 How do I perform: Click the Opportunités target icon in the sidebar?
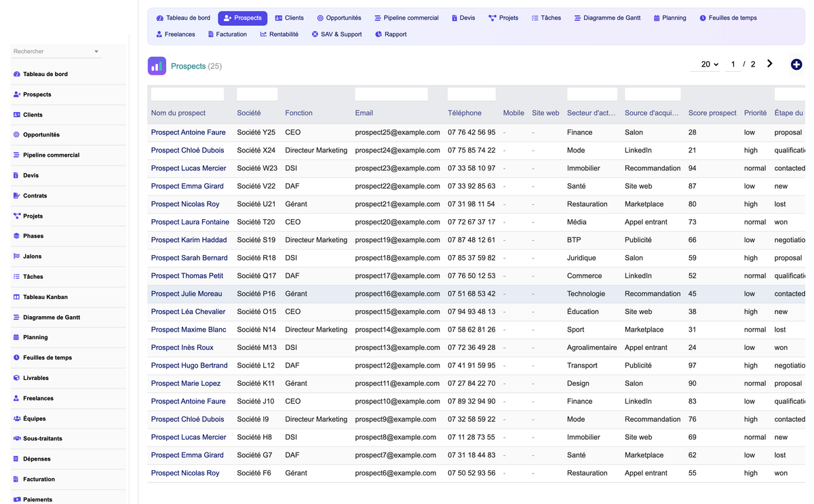coord(17,135)
